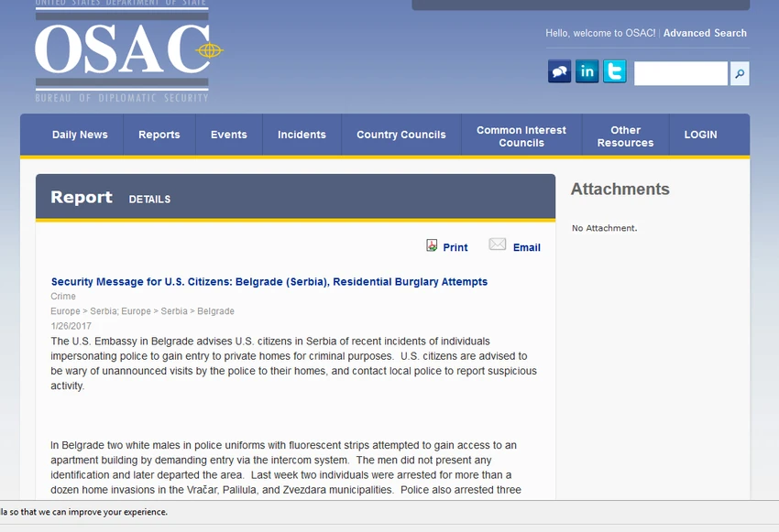Screen dimensions: 779x532
Task: Click the Email envelope icon
Action: 498,244
